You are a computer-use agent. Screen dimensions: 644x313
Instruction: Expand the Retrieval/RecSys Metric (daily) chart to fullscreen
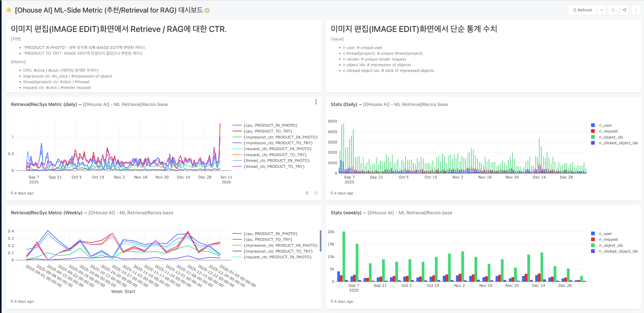(316, 193)
